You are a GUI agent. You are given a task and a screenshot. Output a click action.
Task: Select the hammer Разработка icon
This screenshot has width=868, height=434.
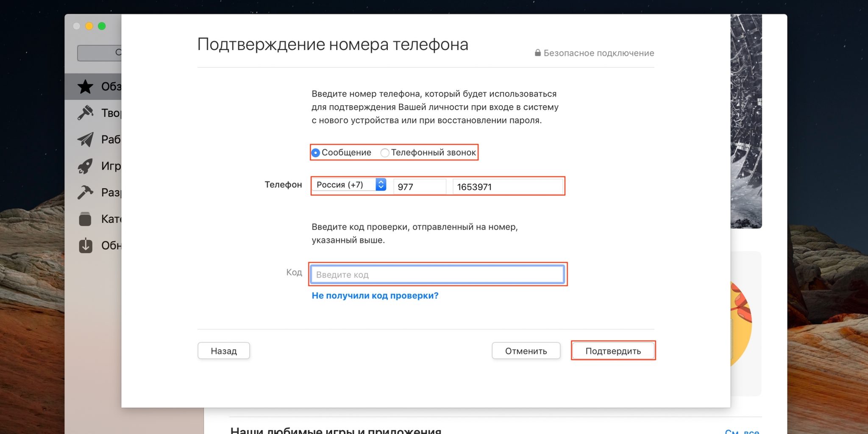tap(85, 192)
